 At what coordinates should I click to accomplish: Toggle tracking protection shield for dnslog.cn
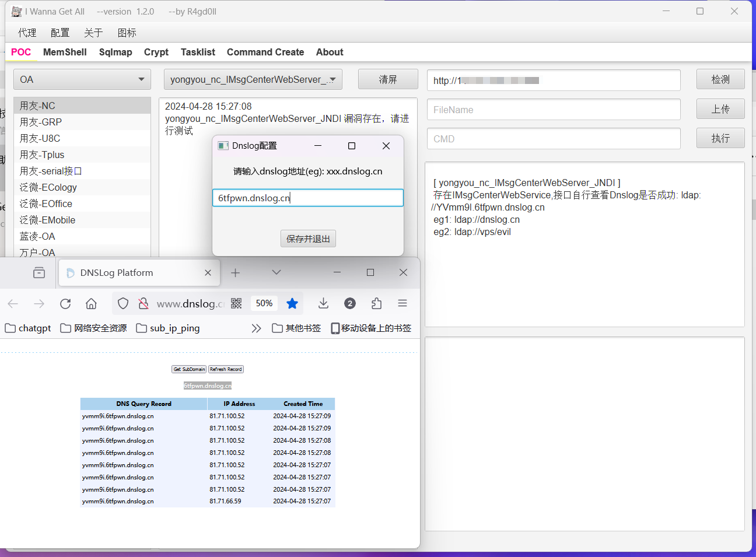[123, 303]
